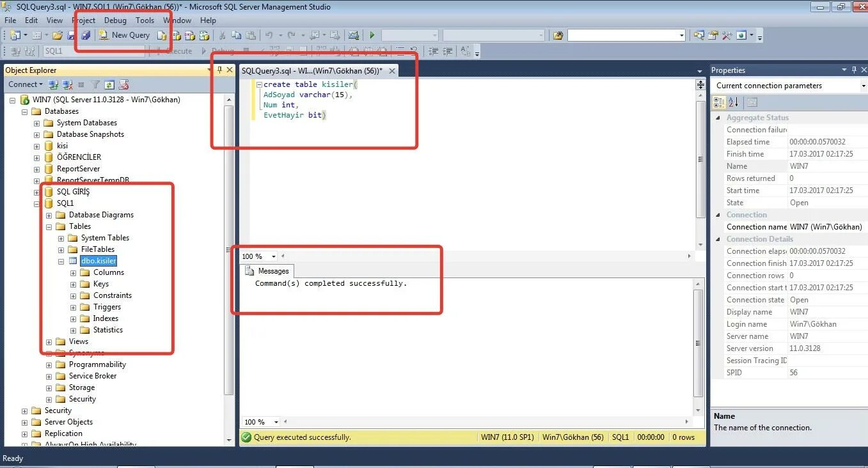Expand the kisi database node

tap(37, 146)
